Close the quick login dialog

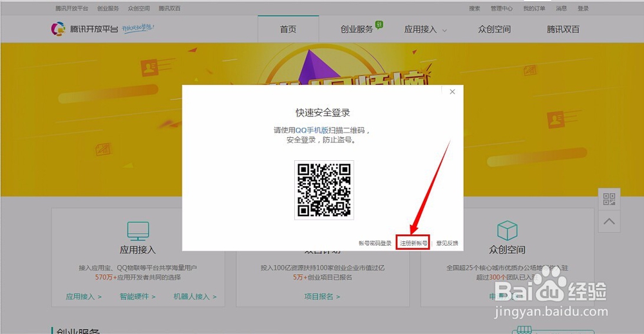(x=452, y=91)
